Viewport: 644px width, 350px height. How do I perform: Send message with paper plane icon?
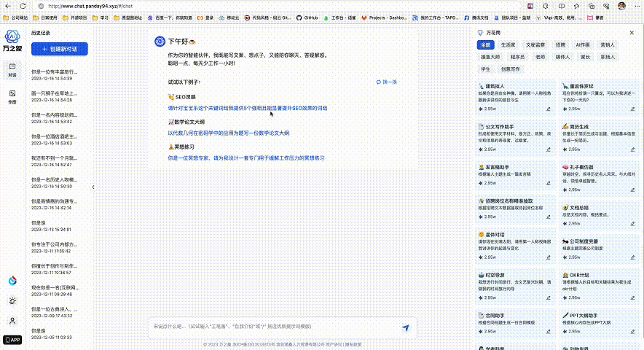click(x=406, y=328)
